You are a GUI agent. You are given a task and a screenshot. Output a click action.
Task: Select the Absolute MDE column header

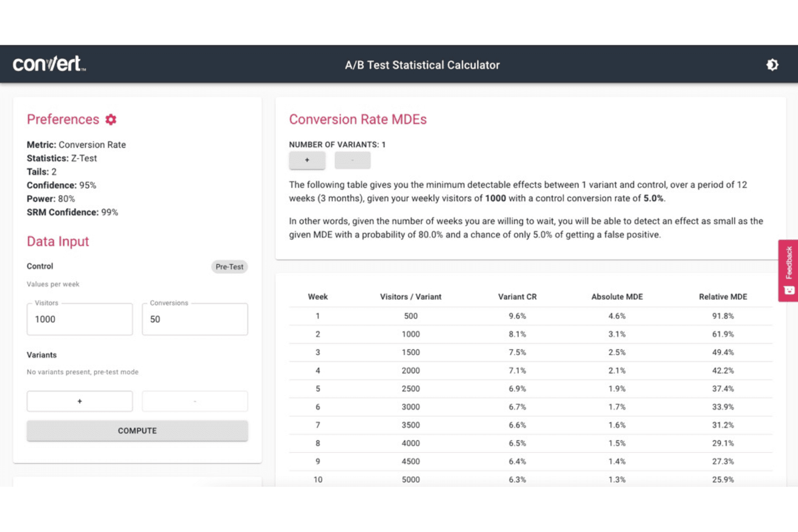(x=617, y=296)
